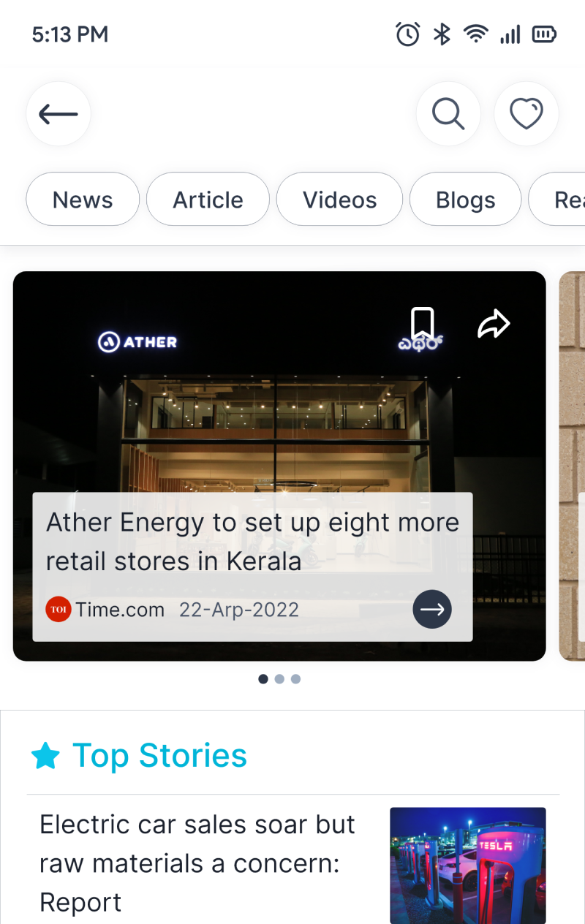Read "Electric car sales soar" story
The image size is (585, 924).
(197, 863)
